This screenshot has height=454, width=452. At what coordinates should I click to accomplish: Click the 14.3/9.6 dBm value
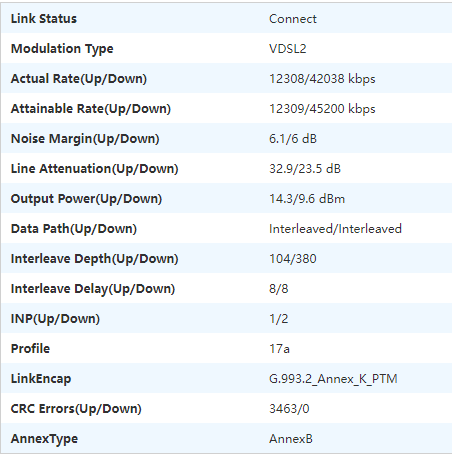pyautogui.click(x=307, y=199)
